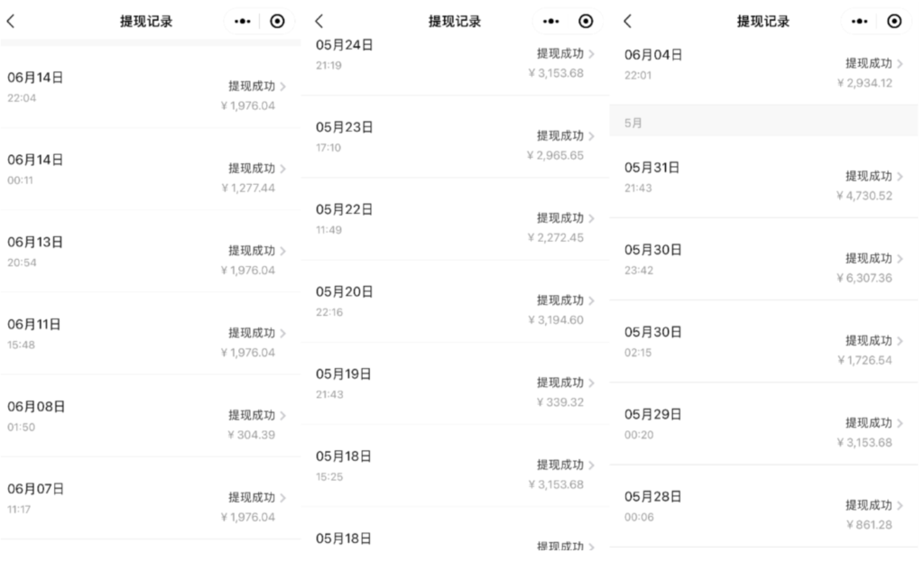The image size is (924, 562).
Task: Tap the back arrow in the middle panel
Action: (319, 21)
